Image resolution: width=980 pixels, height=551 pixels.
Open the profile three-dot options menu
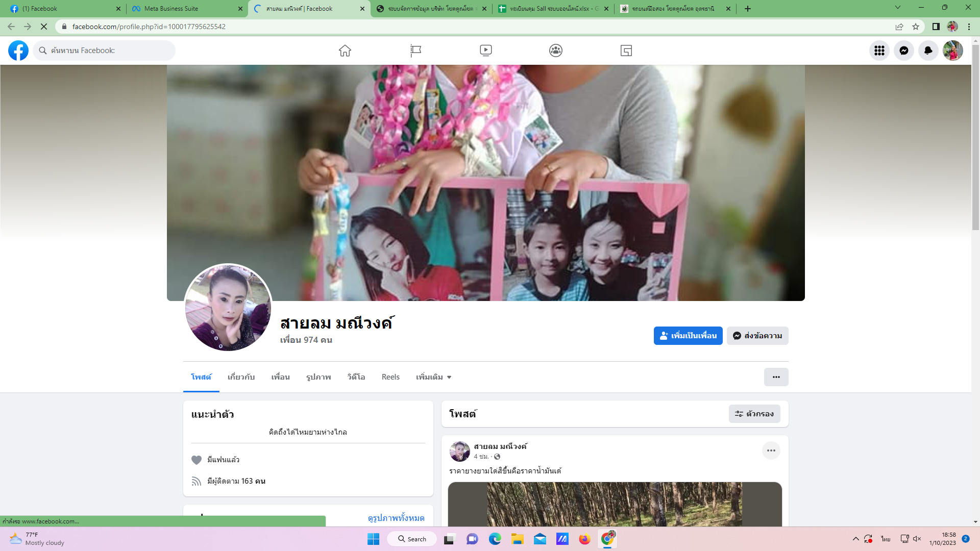776,377
